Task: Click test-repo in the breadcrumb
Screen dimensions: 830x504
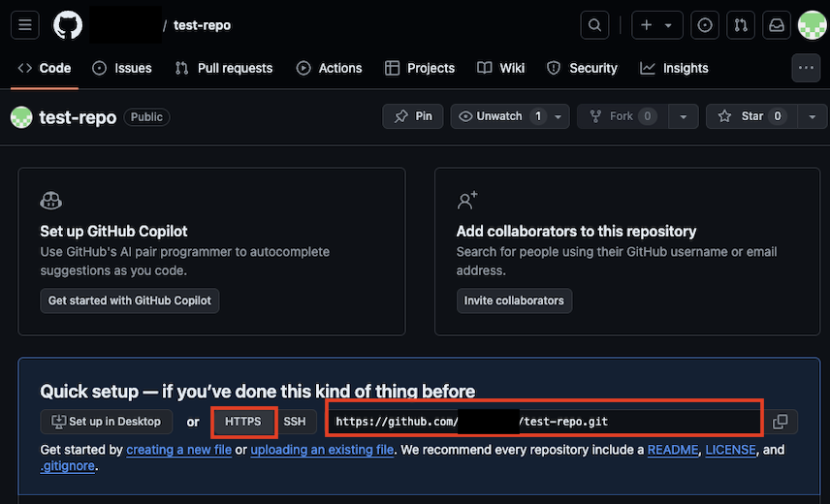Action: pyautogui.click(x=203, y=25)
